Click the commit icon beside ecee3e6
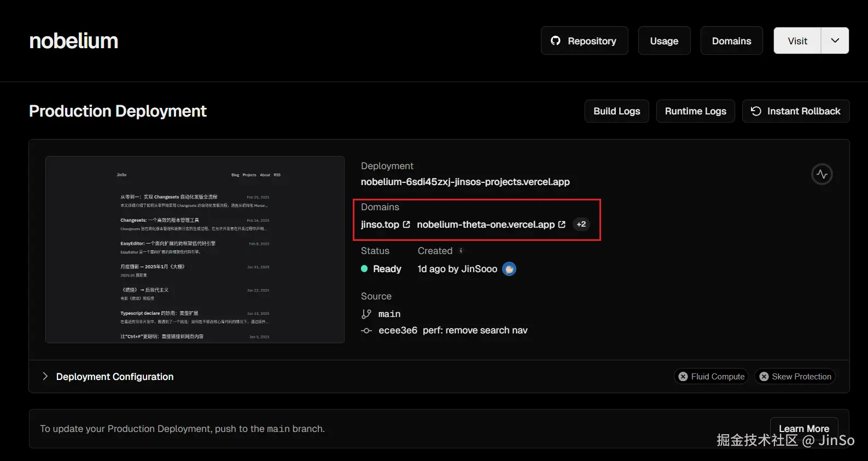 coord(366,331)
